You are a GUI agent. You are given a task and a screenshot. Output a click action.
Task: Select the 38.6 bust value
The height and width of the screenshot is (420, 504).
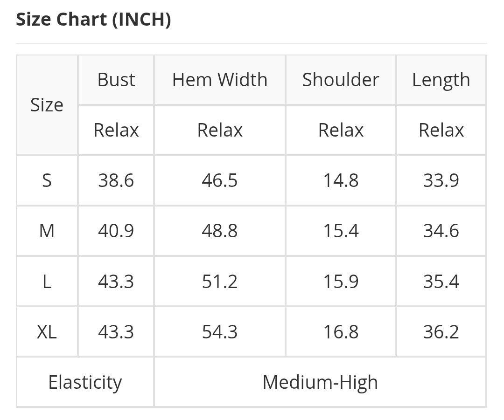[116, 180]
